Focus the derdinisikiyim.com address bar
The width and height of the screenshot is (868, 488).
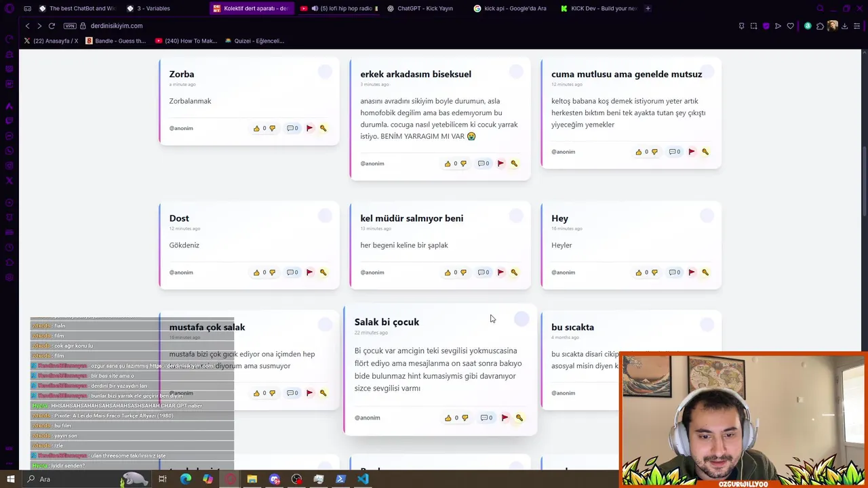pyautogui.click(x=116, y=26)
